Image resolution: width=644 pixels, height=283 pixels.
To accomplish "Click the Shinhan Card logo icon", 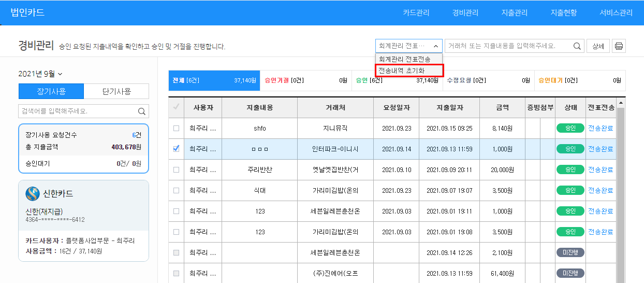I will click(33, 194).
